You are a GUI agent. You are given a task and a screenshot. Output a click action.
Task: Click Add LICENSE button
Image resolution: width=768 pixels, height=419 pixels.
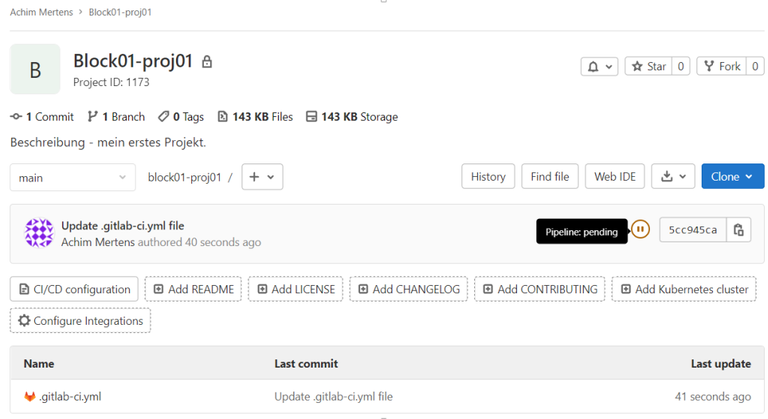click(295, 289)
